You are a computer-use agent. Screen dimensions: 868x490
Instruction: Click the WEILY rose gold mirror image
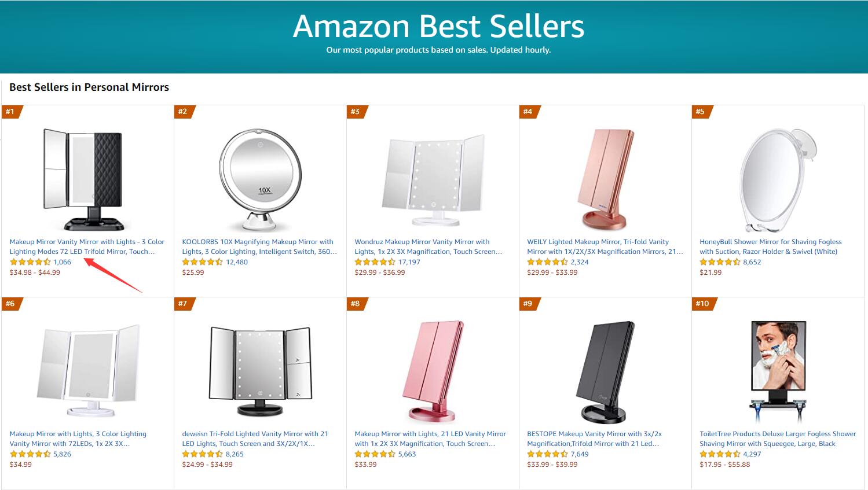click(x=605, y=179)
